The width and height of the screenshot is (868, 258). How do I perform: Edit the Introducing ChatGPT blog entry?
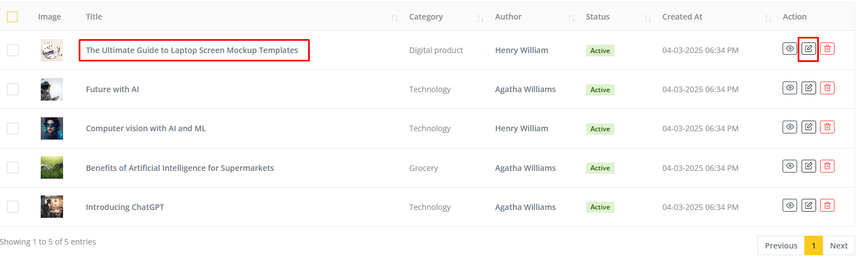pyautogui.click(x=808, y=206)
